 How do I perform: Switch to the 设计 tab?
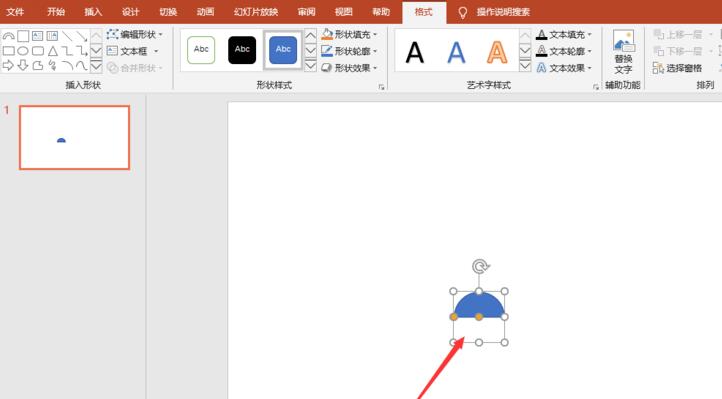click(x=131, y=12)
